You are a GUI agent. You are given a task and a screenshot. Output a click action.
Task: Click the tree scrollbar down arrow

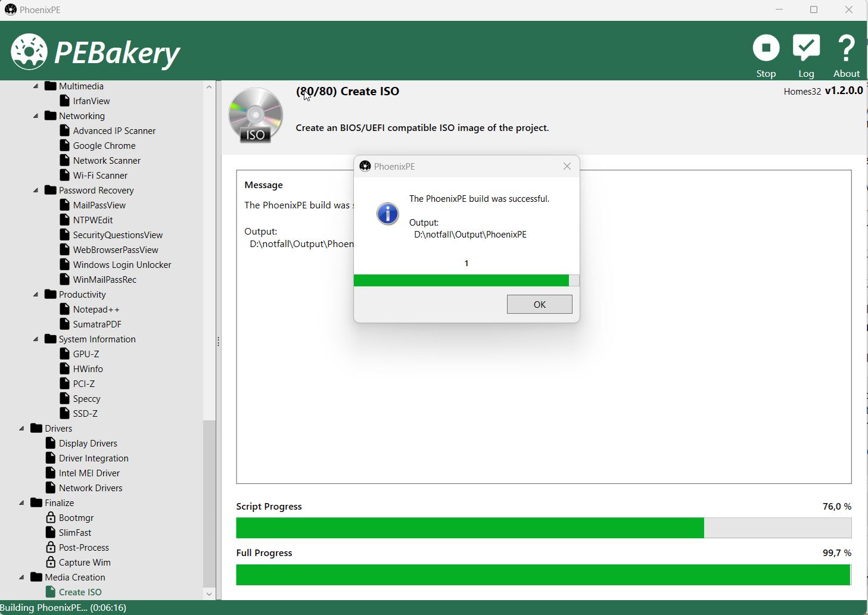pos(209,594)
